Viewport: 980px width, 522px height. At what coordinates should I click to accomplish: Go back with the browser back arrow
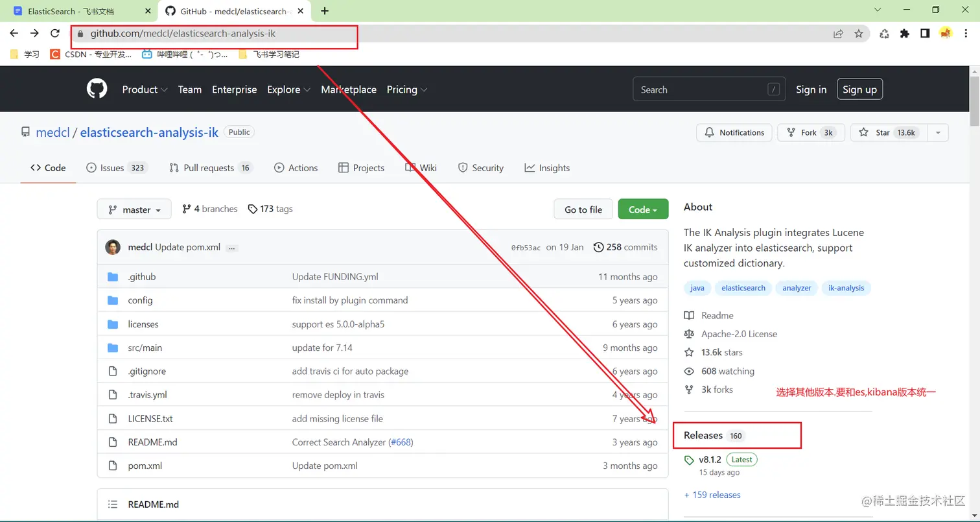[x=14, y=34]
